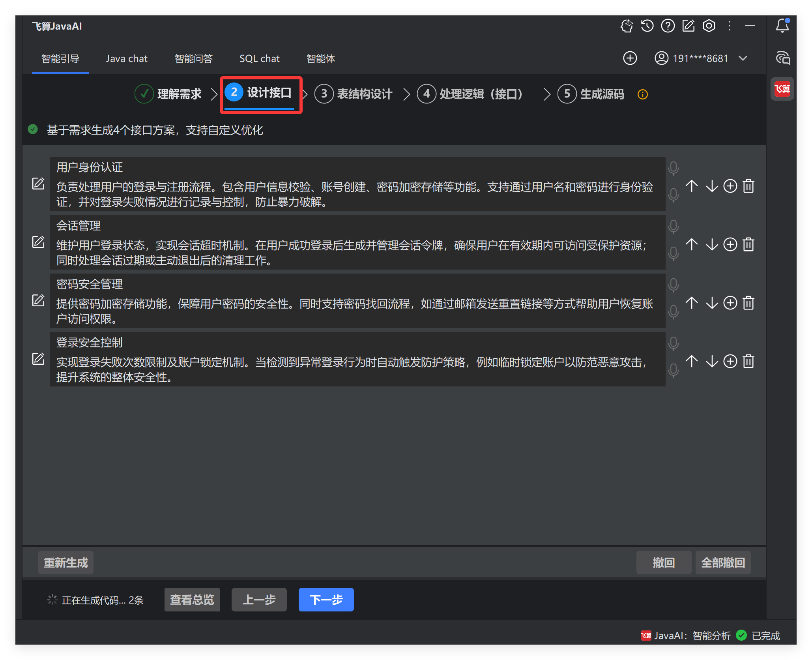
Task: Click the history clock icon in header
Action: pyautogui.click(x=647, y=26)
